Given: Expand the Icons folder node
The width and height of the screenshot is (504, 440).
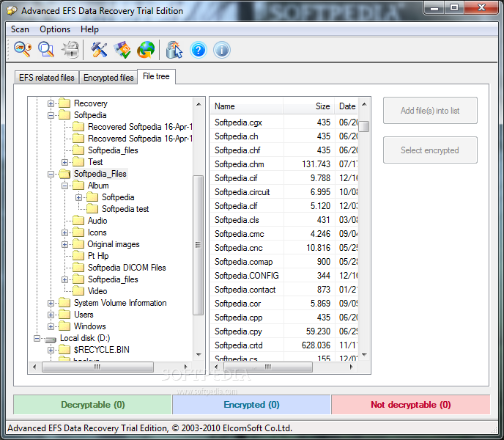Looking at the screenshot, I should coord(64,232).
